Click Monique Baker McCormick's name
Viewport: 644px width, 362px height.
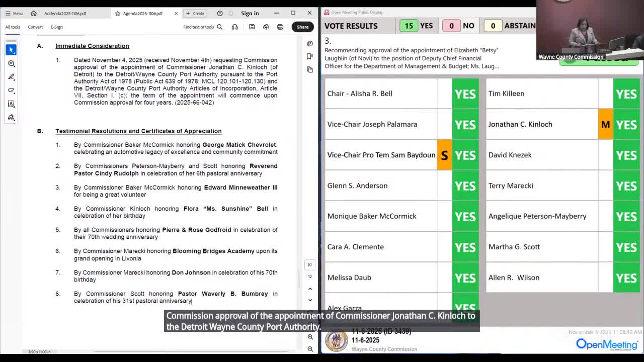[x=372, y=216]
